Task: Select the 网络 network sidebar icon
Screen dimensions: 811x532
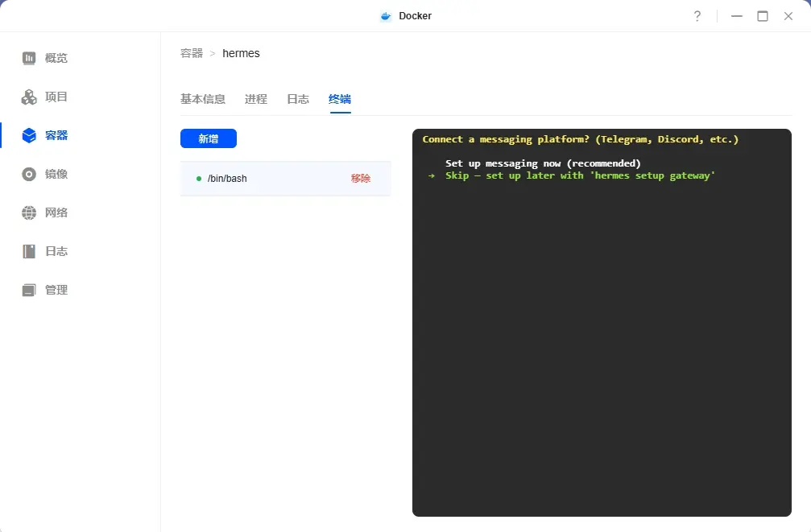Action: click(30, 212)
